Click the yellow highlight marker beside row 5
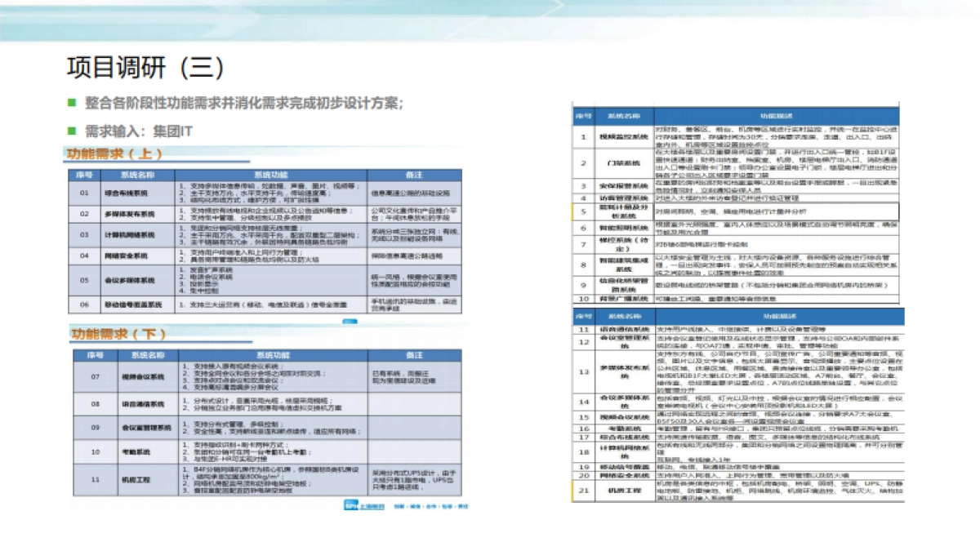 (x=573, y=212)
